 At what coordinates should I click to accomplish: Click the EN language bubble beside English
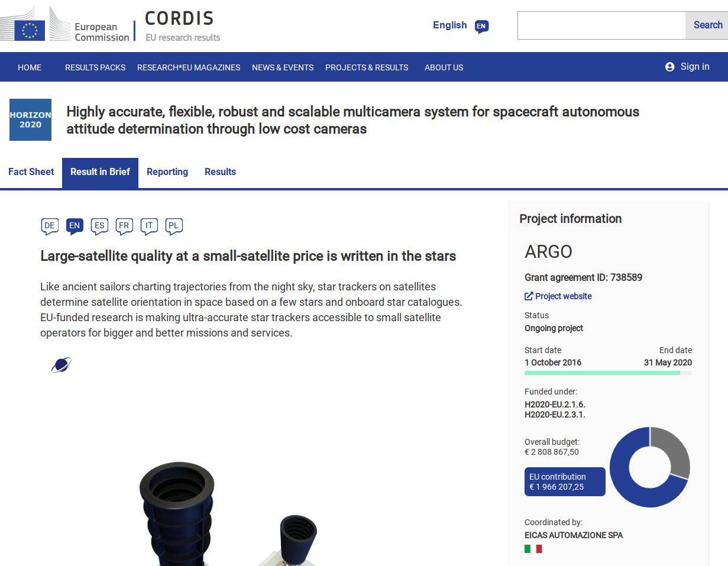[x=482, y=27]
